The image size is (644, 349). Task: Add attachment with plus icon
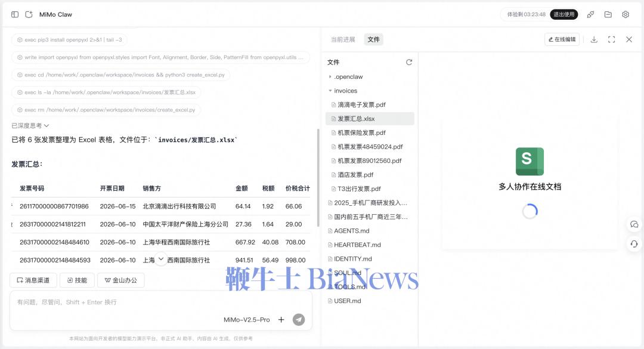281,319
